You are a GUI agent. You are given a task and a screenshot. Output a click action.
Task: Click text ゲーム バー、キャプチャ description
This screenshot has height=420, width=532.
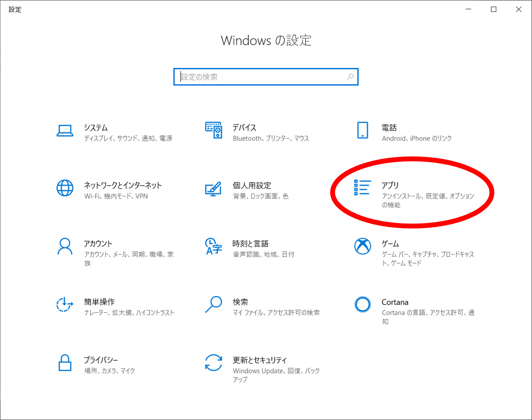click(x=428, y=259)
